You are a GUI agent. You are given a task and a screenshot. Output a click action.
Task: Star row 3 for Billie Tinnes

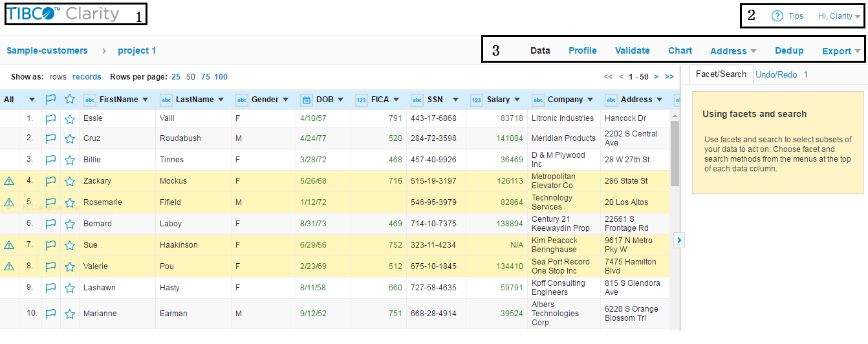coord(70,160)
